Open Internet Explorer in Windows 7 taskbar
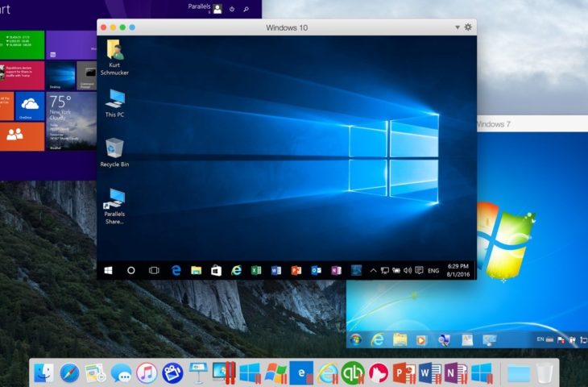 coord(377,339)
